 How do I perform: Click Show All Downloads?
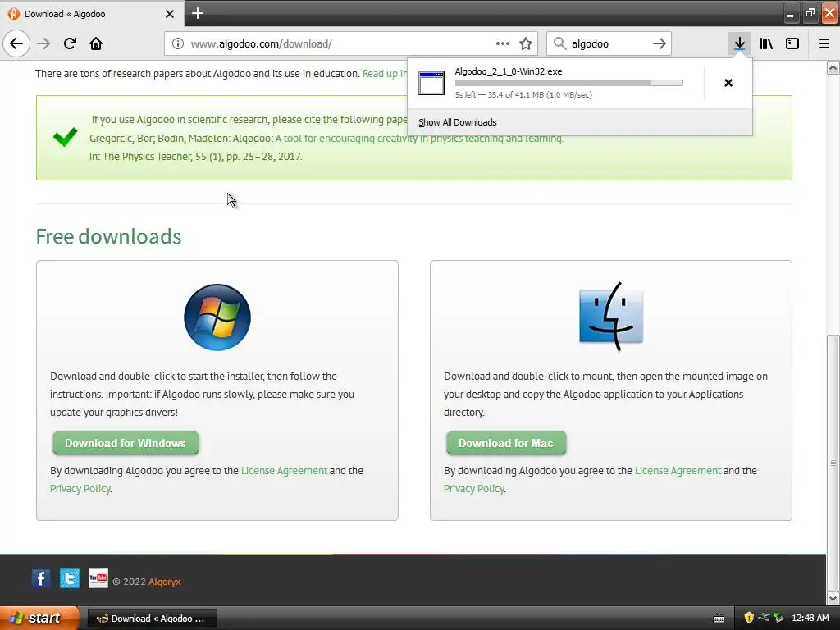[458, 122]
